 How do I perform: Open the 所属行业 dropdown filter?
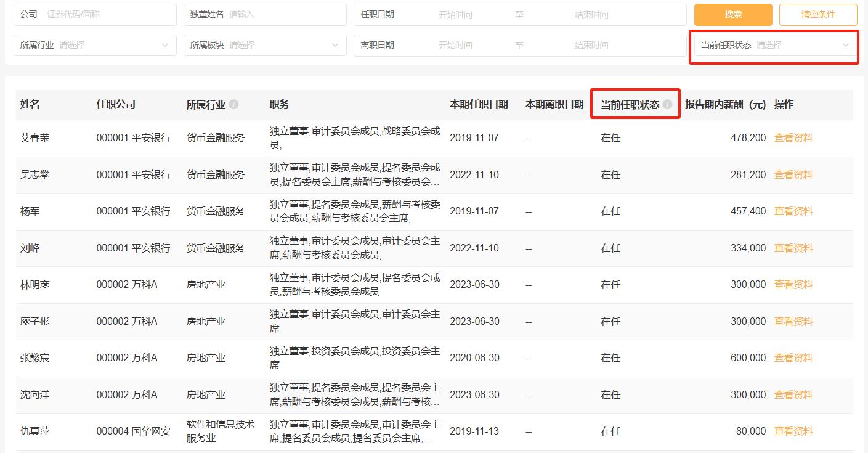[x=95, y=45]
